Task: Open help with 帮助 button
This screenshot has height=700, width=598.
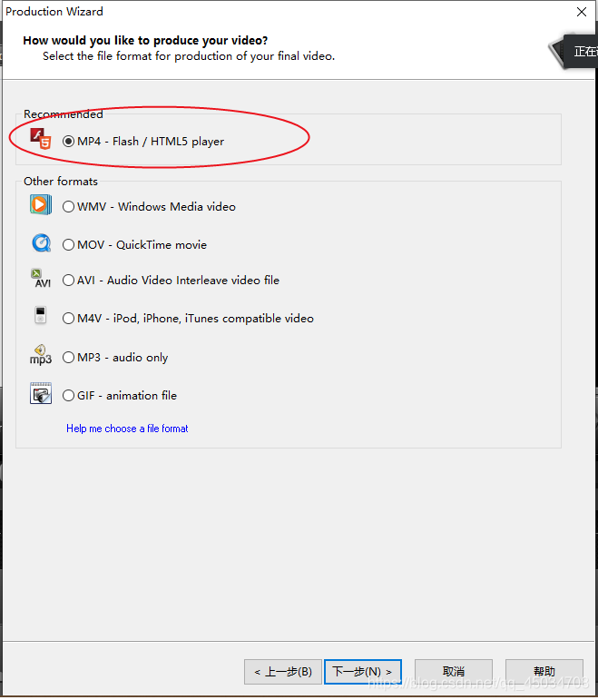Action: [x=544, y=672]
